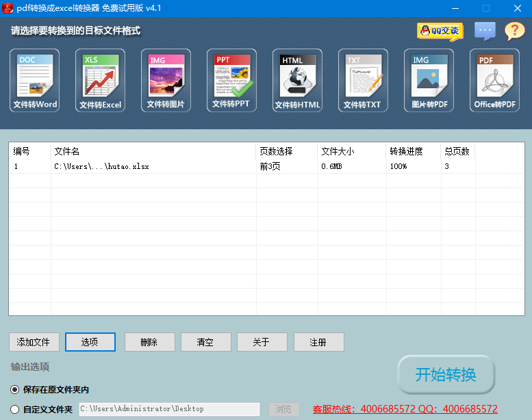Viewport: 532px width, 420px height.
Task: Open the 选项 settings button
Action: pos(90,342)
